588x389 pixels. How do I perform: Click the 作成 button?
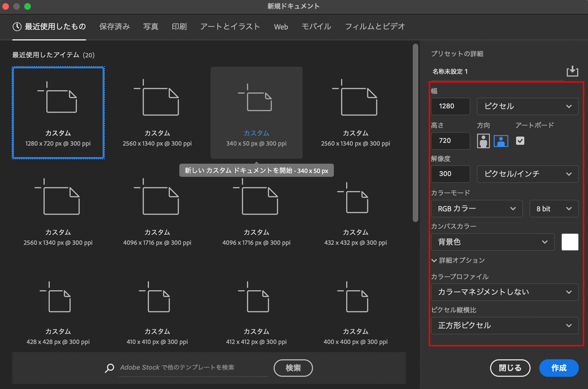tap(559, 368)
